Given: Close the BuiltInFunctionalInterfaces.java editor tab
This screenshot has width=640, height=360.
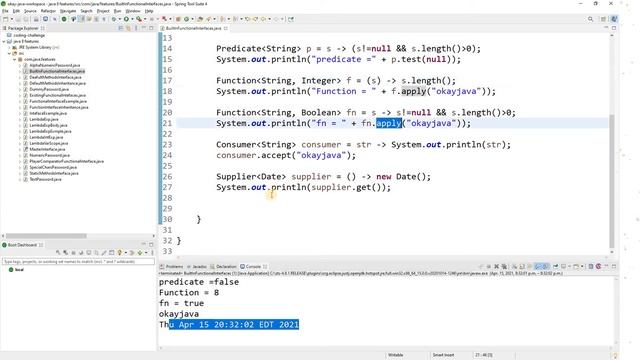Looking at the screenshot, I should tap(226, 28).
